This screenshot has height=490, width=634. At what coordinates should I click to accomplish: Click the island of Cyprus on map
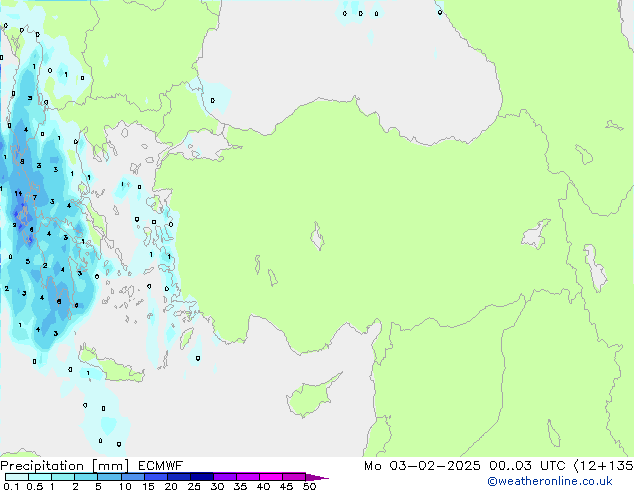pos(309,393)
